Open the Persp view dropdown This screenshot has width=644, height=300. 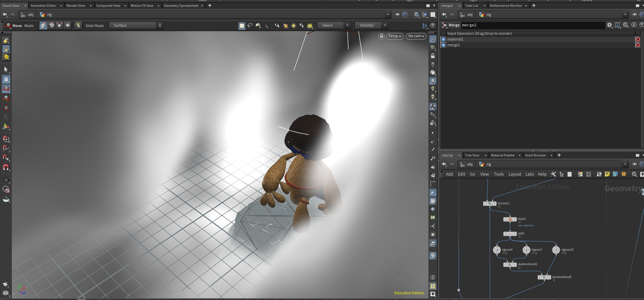click(x=395, y=36)
